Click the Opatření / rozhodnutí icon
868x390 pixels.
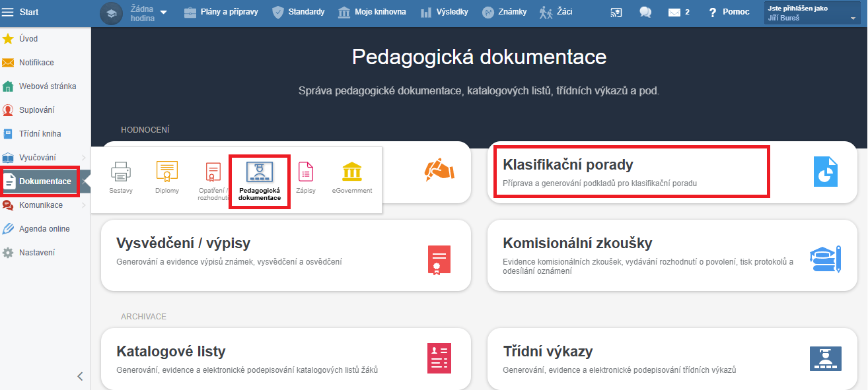pos(213,172)
